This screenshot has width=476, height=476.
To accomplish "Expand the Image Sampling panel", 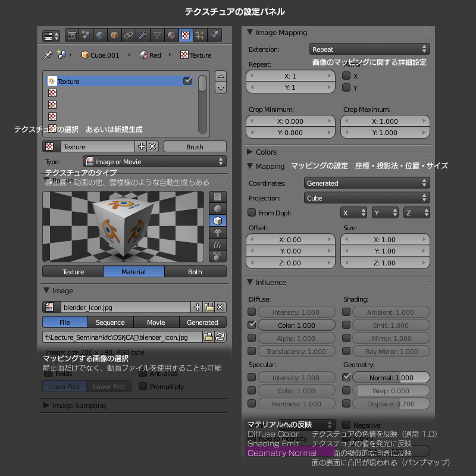I will [48, 405].
